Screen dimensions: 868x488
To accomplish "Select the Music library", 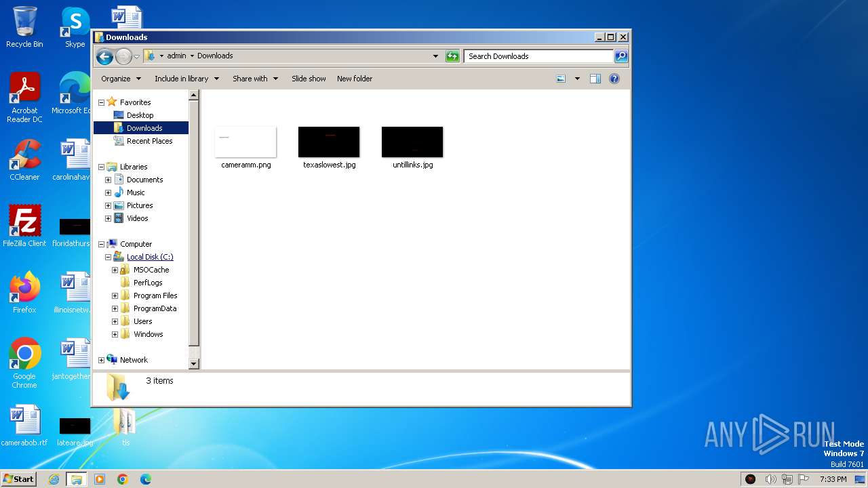I will (136, 192).
